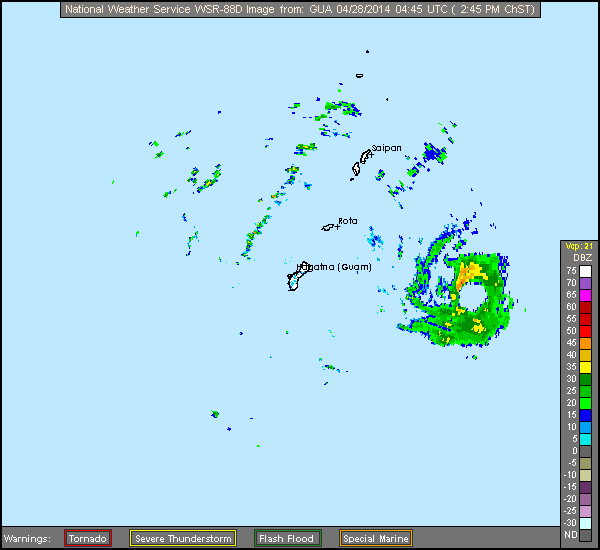
Task: Select the Severe Thunderstorm warning box
Action: point(183,538)
